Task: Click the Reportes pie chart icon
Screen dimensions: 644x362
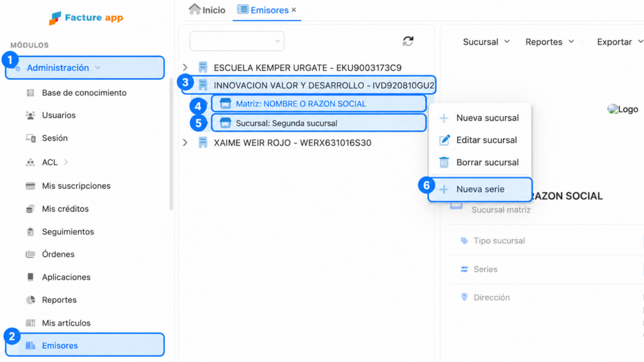Action: (30, 300)
